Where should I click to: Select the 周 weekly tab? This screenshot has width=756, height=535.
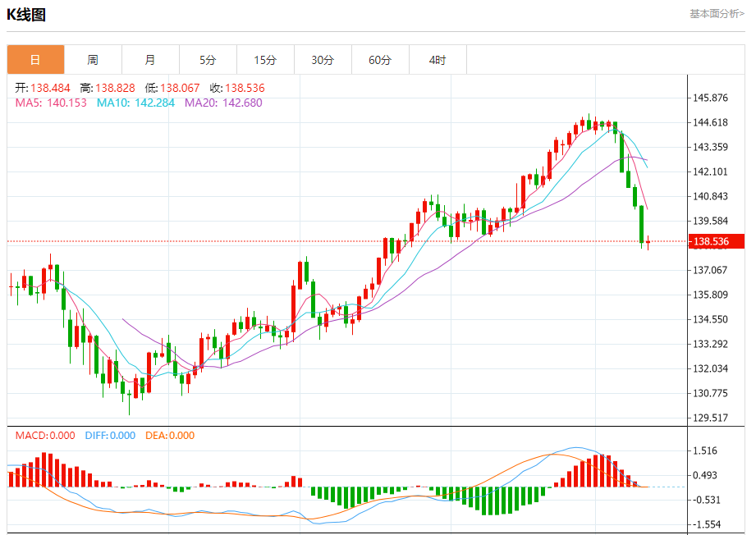pyautogui.click(x=93, y=60)
